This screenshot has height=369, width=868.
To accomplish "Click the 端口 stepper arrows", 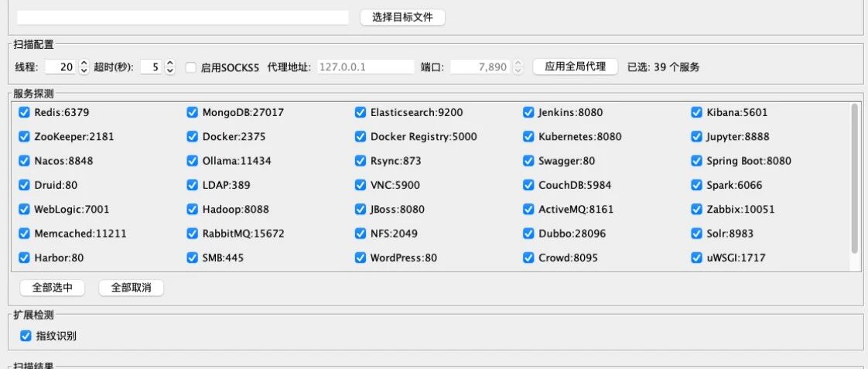I will (518, 67).
